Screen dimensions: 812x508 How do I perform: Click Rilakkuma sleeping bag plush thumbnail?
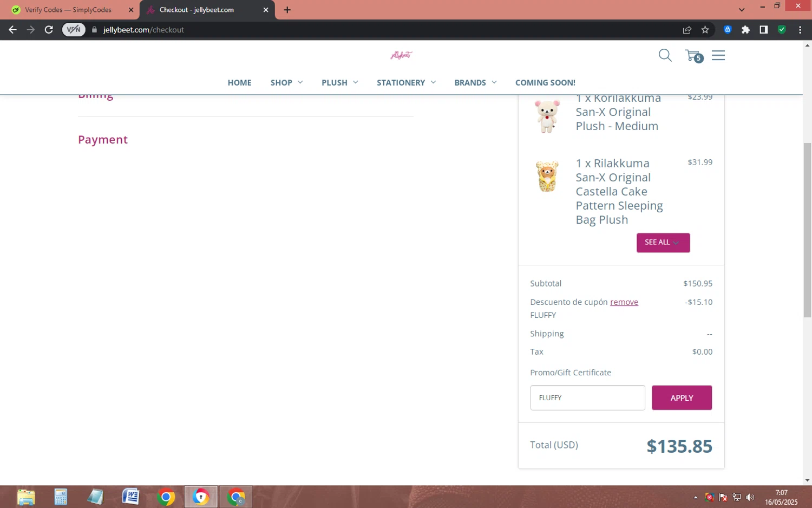tap(547, 176)
